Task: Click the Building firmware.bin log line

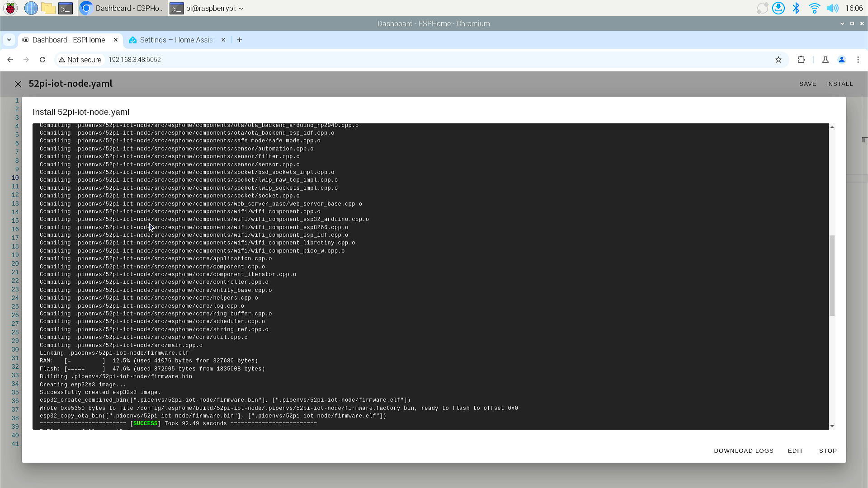Action: (116, 377)
